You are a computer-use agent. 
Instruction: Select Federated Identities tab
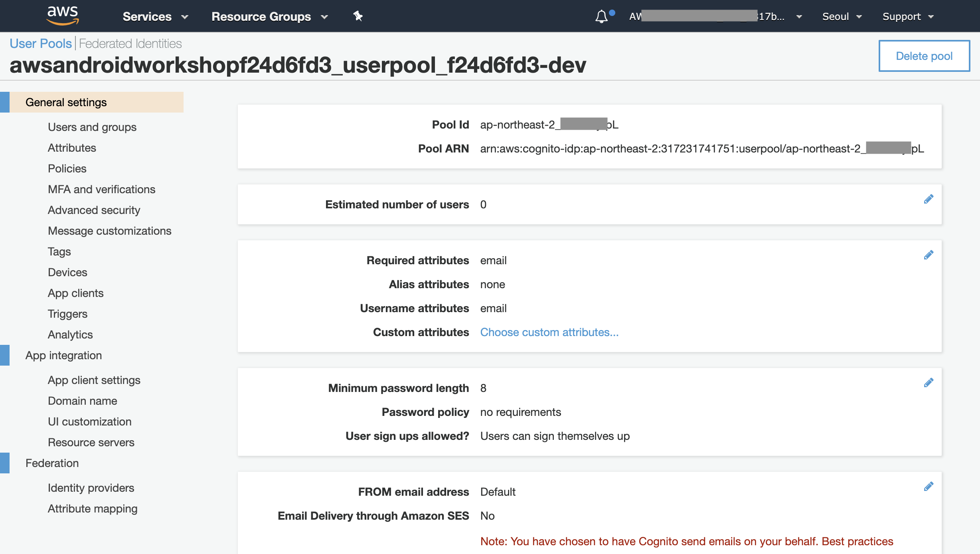[130, 44]
